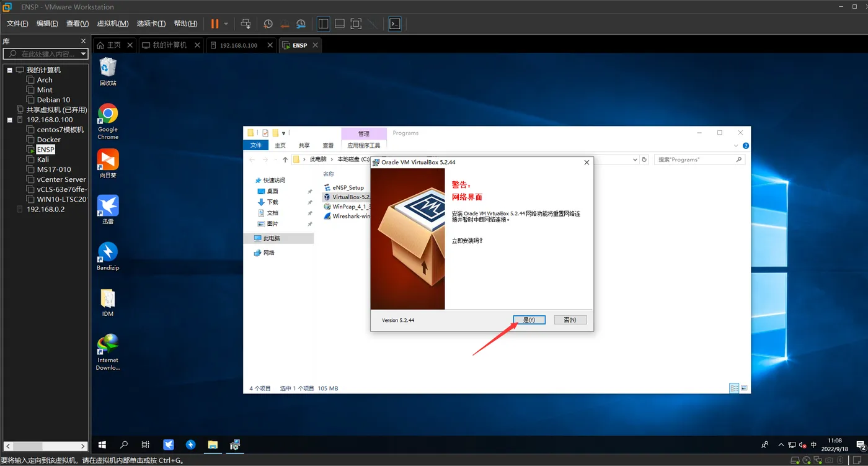Open the 查看(V) menu
Screen dimensions: 868x466
pyautogui.click(x=77, y=24)
